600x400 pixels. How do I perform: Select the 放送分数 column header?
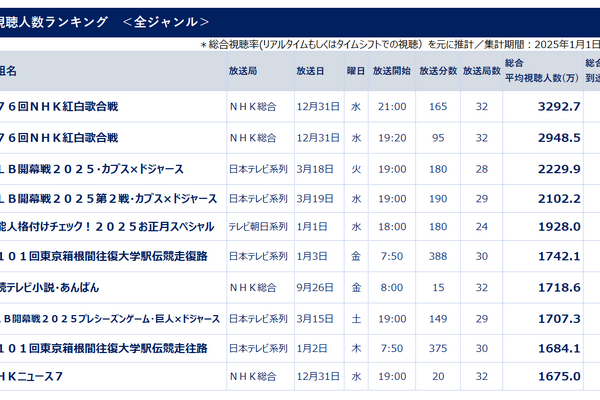click(438, 72)
